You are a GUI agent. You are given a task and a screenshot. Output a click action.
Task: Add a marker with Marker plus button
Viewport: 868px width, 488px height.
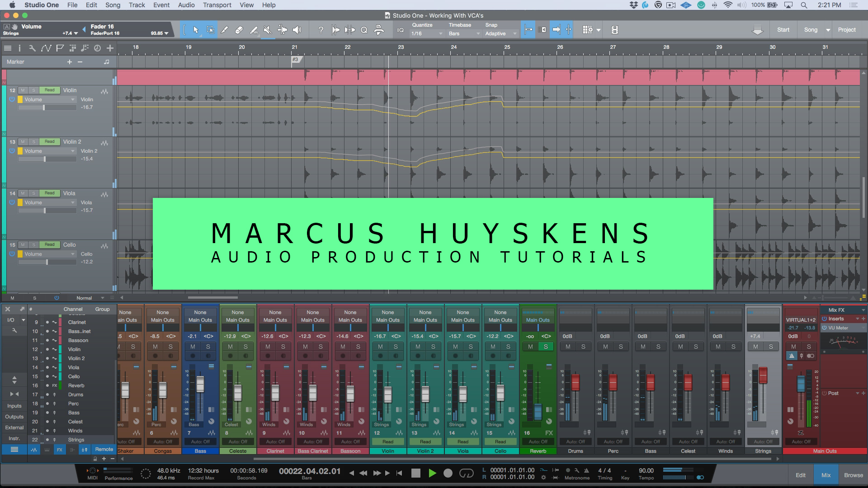(x=70, y=62)
